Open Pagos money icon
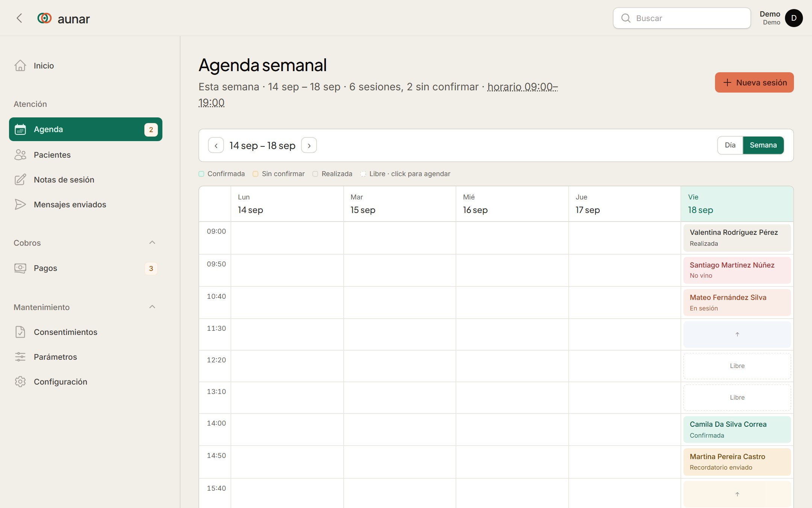This screenshot has height=508, width=812. tap(20, 268)
